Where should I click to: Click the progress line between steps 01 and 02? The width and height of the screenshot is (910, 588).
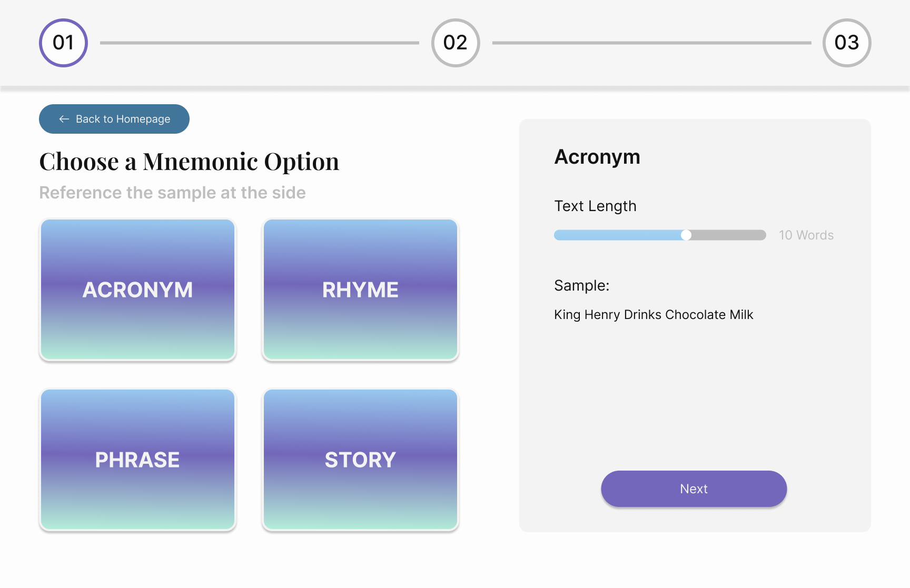pos(259,43)
